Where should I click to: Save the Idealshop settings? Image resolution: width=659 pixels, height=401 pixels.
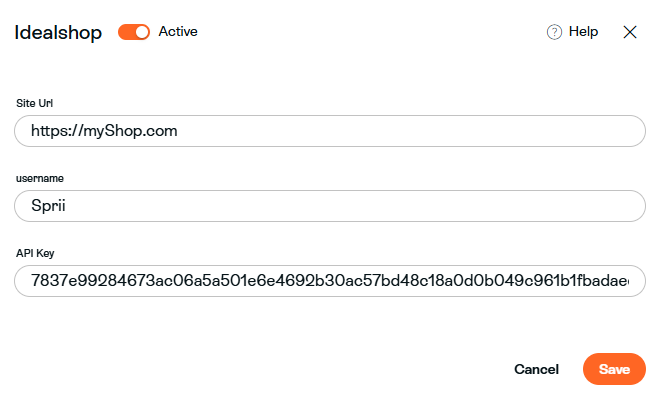click(x=614, y=369)
